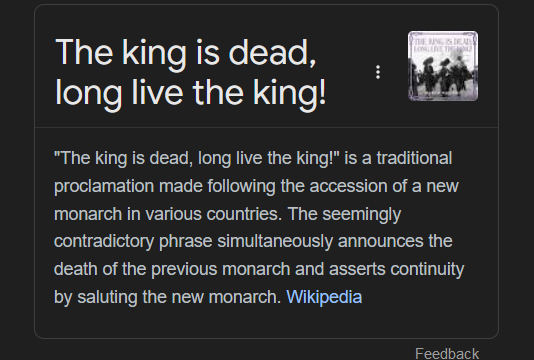Viewport: 534px width, 360px height.
Task: Click the quoted phrase starting the description
Action: [x=197, y=158]
